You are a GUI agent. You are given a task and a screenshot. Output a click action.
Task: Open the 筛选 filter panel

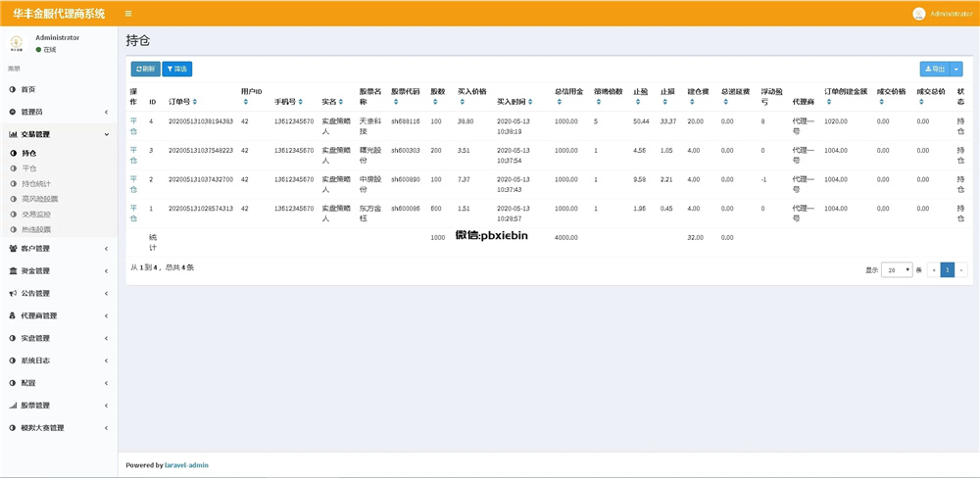[177, 70]
